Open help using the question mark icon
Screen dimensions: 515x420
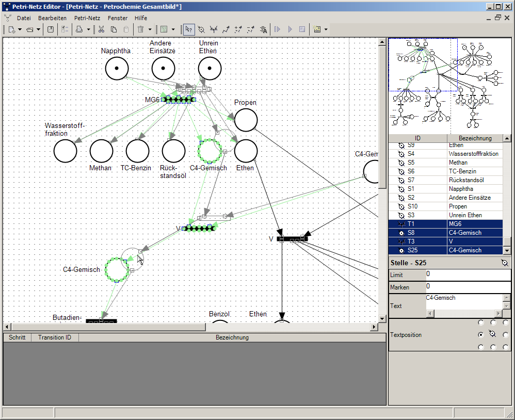click(164, 29)
